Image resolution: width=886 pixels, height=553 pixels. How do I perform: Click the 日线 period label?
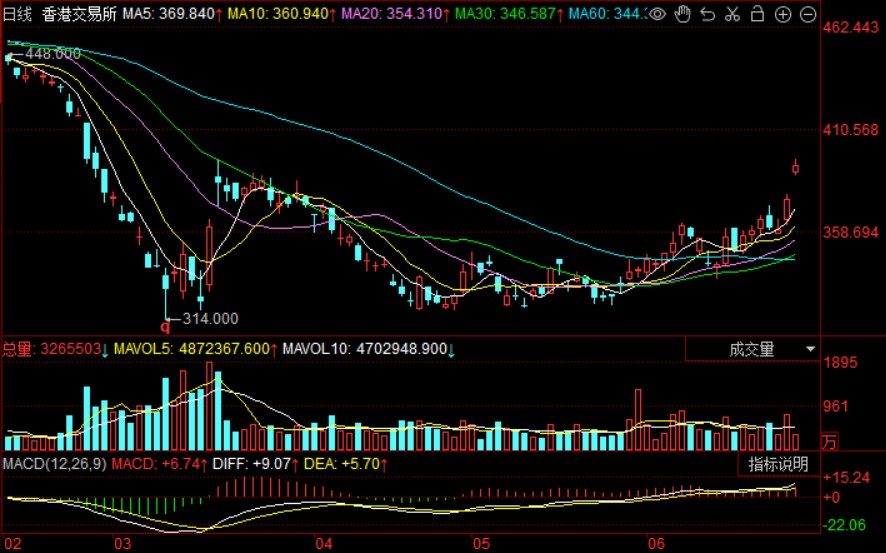[x=17, y=14]
